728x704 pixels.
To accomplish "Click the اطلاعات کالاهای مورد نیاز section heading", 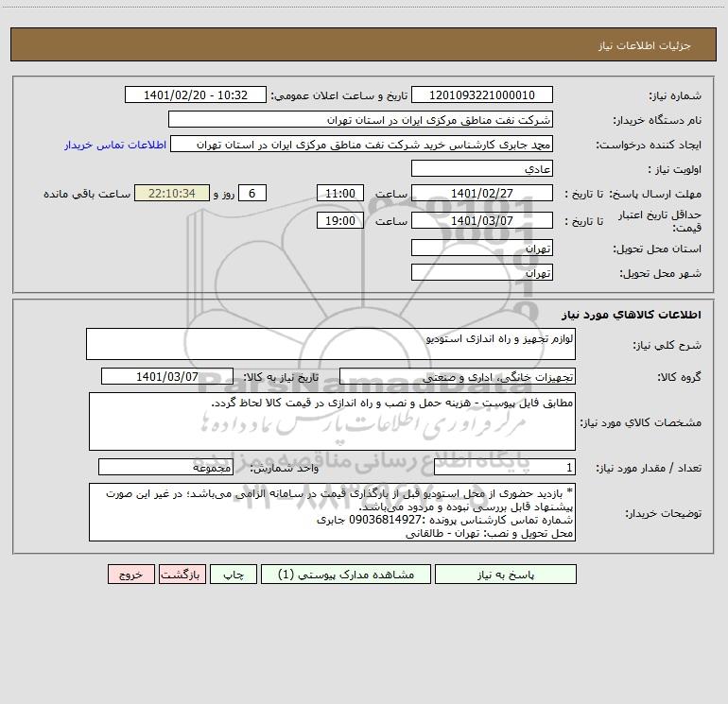I will pos(632,315).
